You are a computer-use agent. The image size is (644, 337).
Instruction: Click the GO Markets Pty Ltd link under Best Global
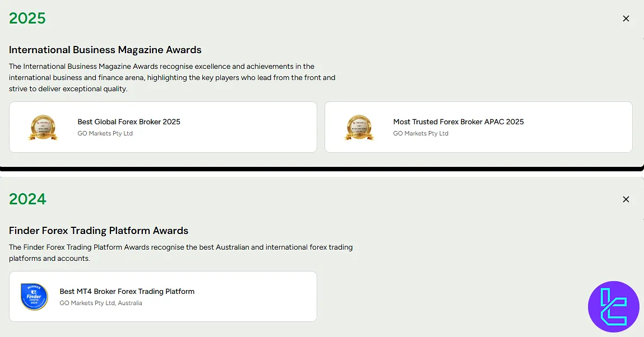point(105,133)
